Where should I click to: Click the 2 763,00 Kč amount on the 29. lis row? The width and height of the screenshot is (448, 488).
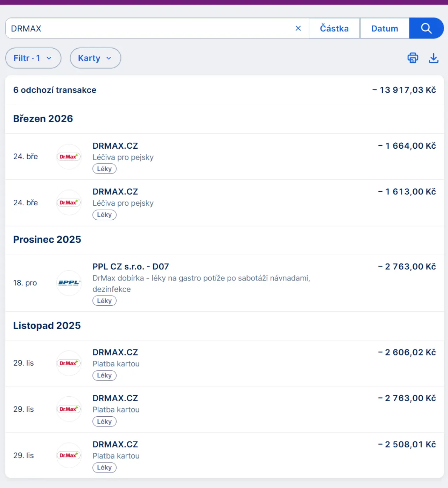tap(407, 398)
